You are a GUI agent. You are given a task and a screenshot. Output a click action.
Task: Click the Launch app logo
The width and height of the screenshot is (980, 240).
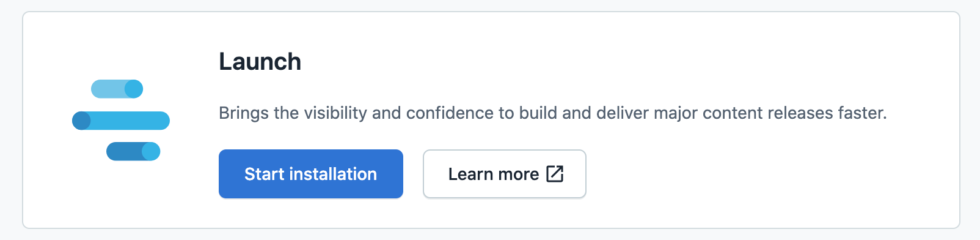[x=121, y=120]
